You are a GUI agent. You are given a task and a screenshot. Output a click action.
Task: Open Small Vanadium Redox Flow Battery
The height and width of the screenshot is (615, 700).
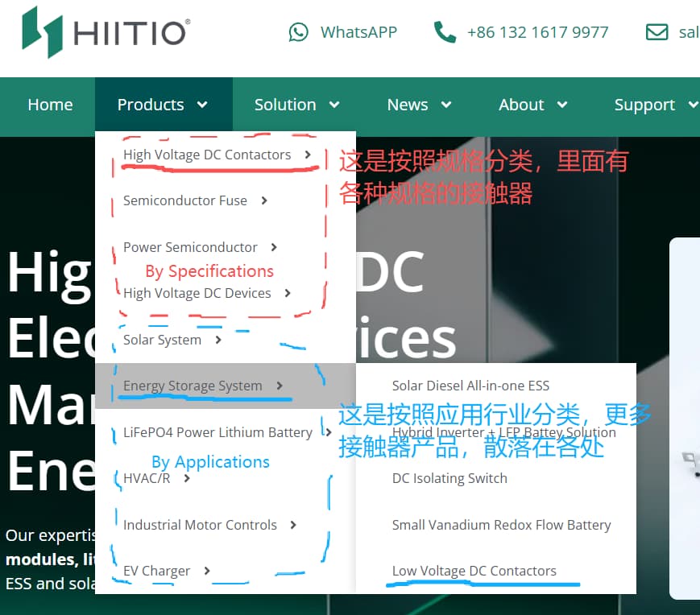point(501,525)
